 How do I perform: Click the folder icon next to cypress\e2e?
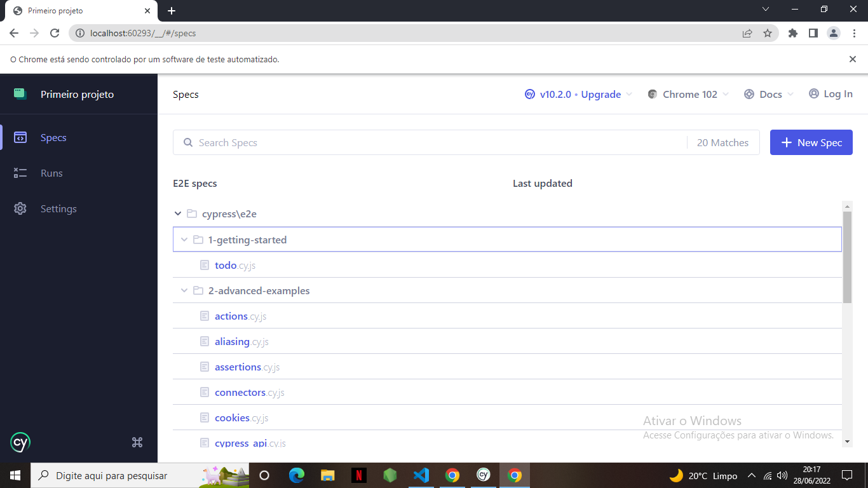click(x=192, y=214)
